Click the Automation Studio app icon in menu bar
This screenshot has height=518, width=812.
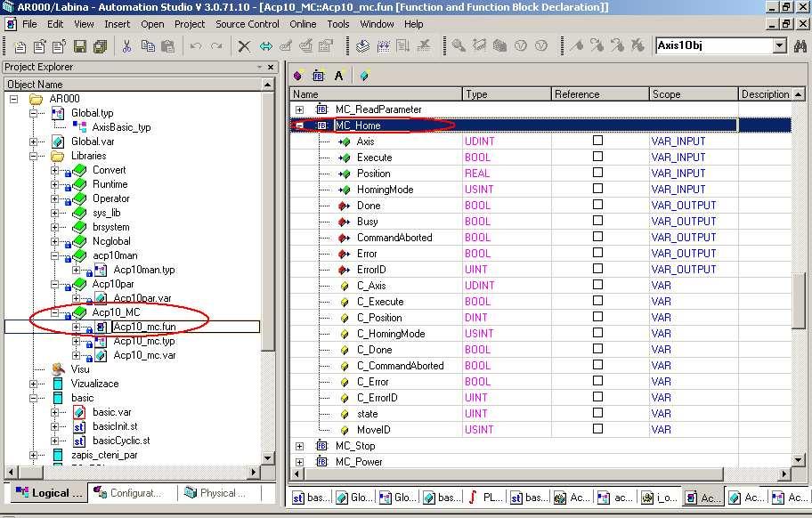11,24
